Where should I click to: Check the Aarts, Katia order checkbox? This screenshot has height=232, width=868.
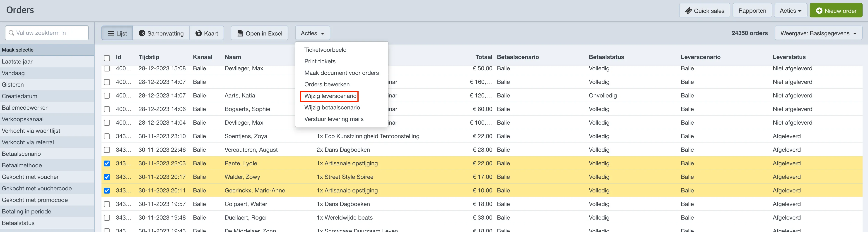[107, 95]
